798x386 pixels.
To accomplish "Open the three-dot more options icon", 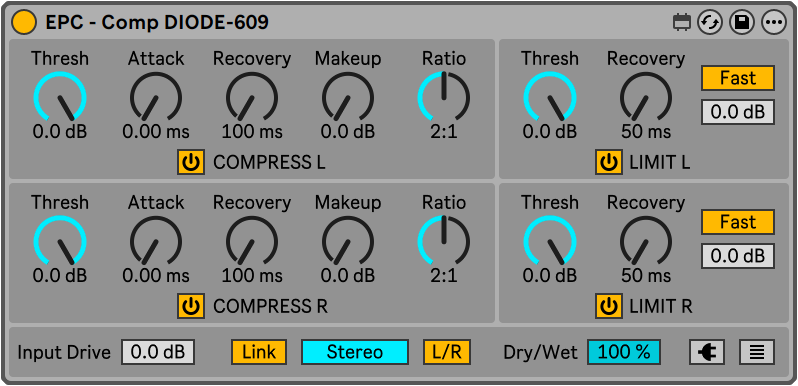I will (x=774, y=22).
